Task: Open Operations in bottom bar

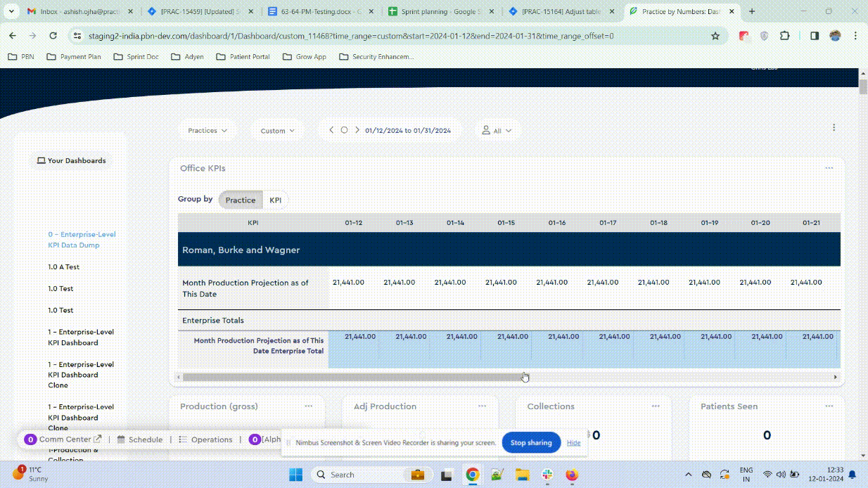Action: click(205, 439)
